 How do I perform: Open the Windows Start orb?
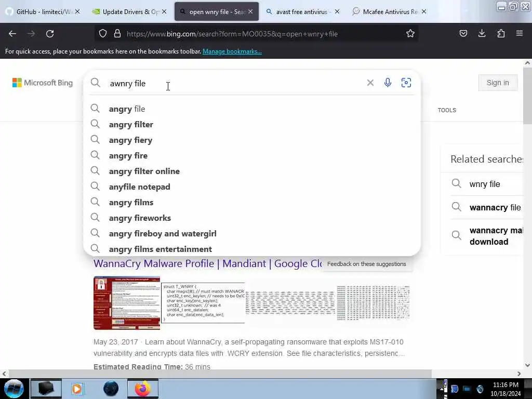point(14,389)
